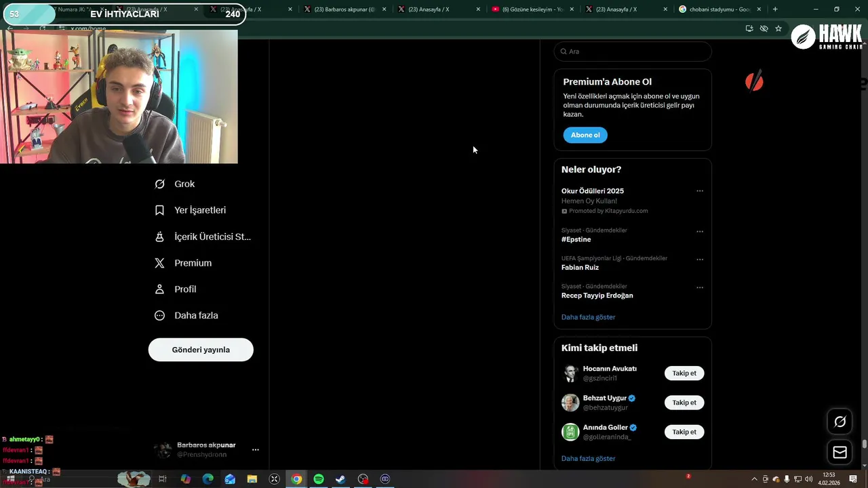The height and width of the screenshot is (488, 868).
Task: Click the page vertical scrollbar thumb
Action: [x=864, y=444]
